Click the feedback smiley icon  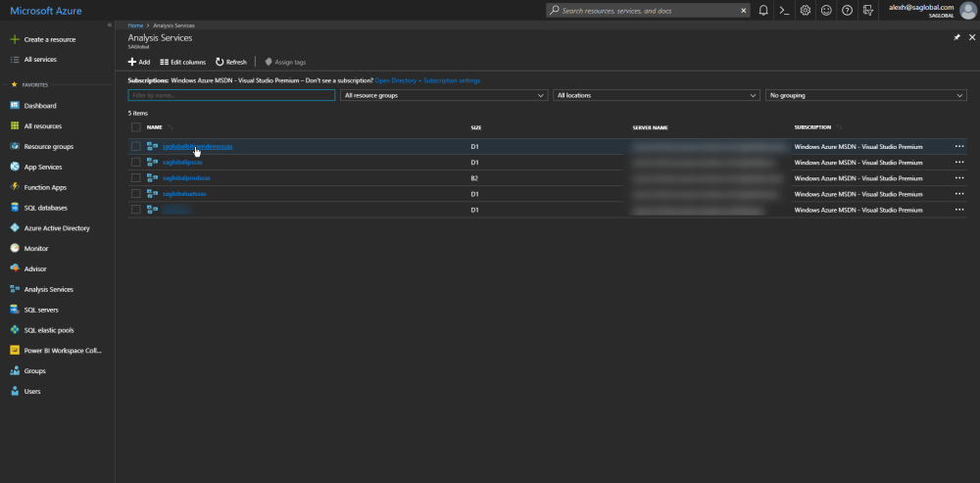click(826, 11)
